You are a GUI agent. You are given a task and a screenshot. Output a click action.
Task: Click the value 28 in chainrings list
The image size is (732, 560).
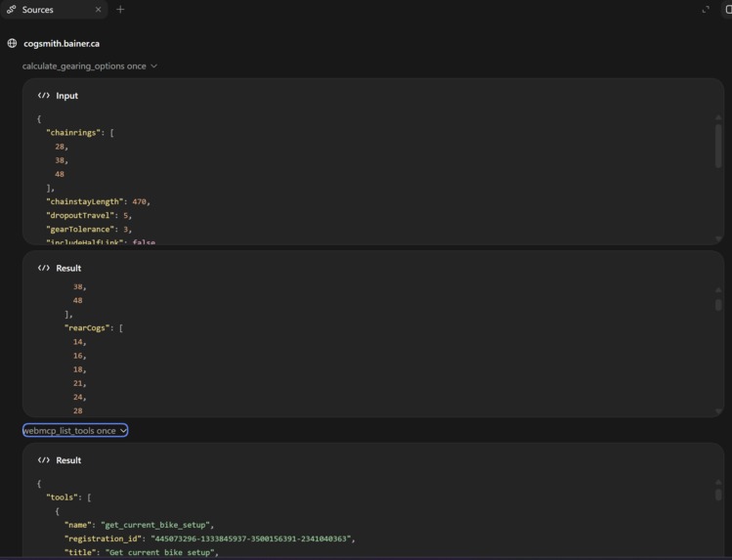tap(60, 147)
